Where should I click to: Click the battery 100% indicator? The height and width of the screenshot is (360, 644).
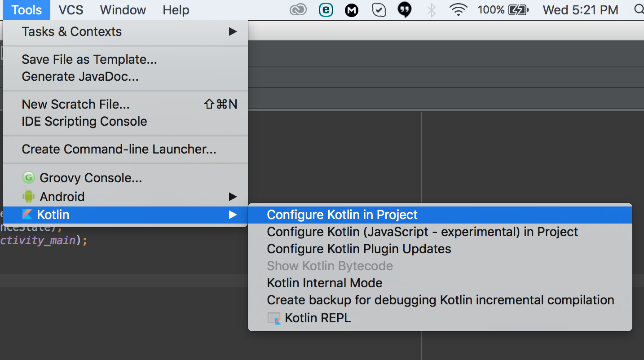click(503, 10)
